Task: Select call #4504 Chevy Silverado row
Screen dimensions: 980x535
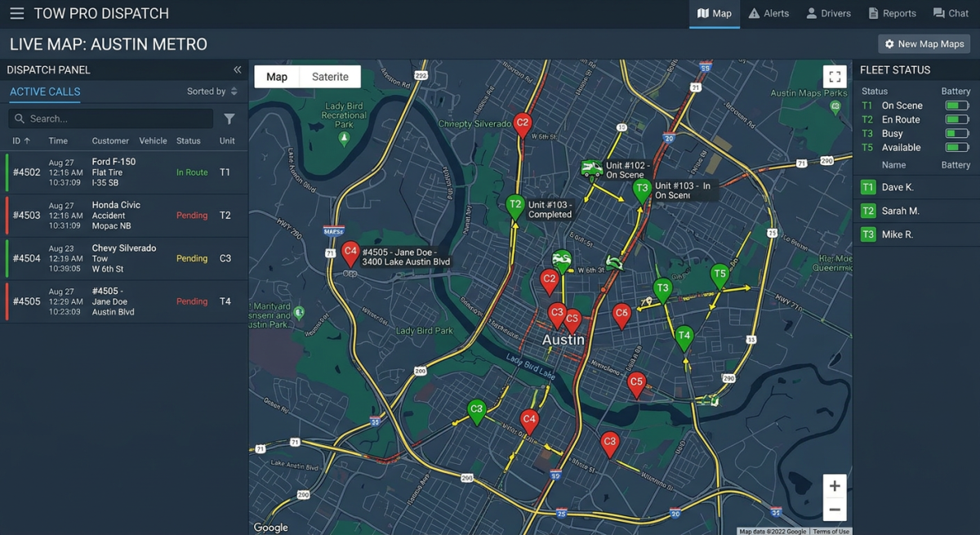Action: (x=124, y=258)
